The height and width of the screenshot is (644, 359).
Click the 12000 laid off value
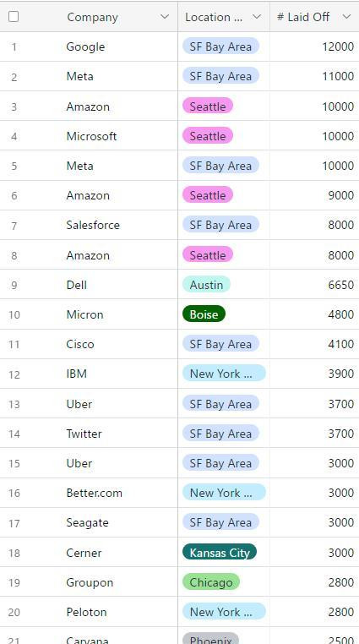[x=338, y=46]
